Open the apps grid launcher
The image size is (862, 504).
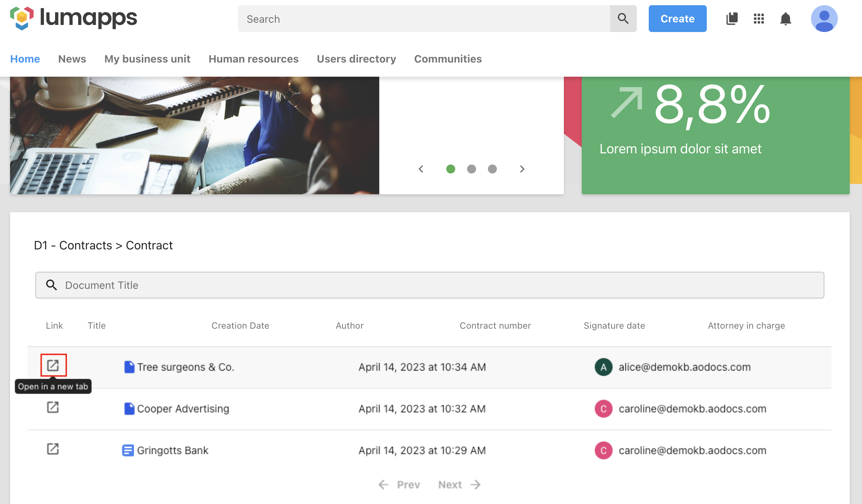point(759,19)
